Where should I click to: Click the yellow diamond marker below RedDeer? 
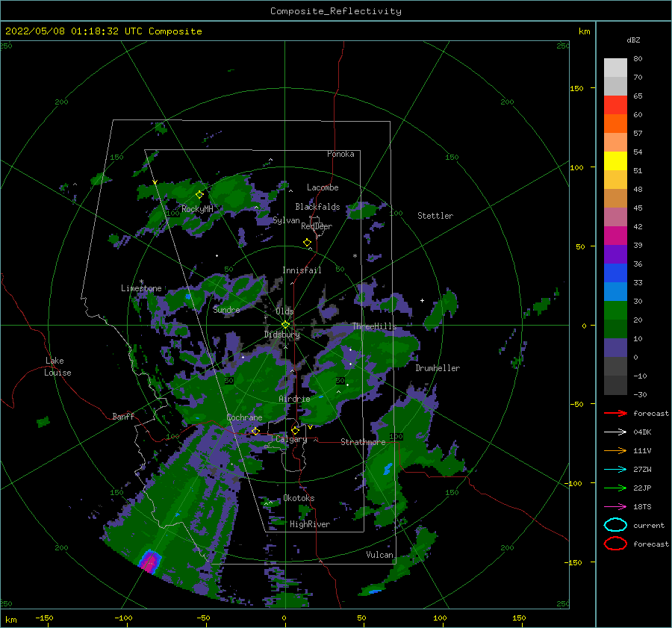pos(307,243)
